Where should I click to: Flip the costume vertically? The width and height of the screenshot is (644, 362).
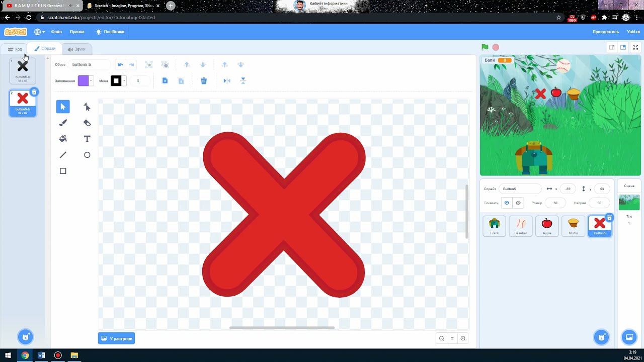click(243, 81)
